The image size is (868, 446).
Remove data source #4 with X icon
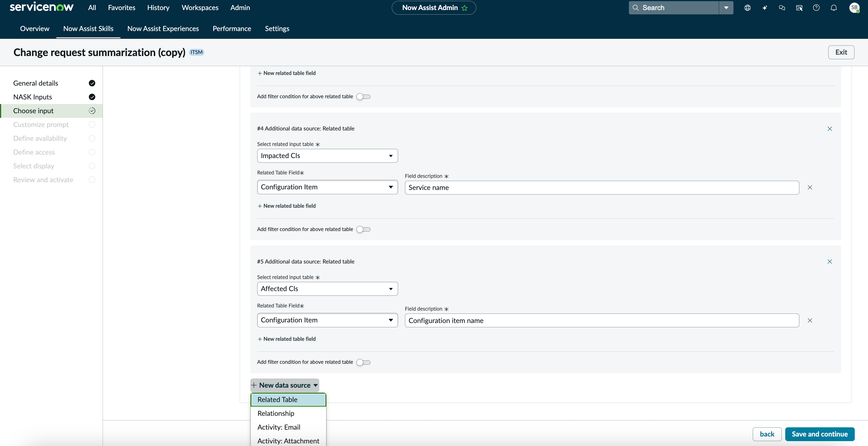(x=829, y=129)
